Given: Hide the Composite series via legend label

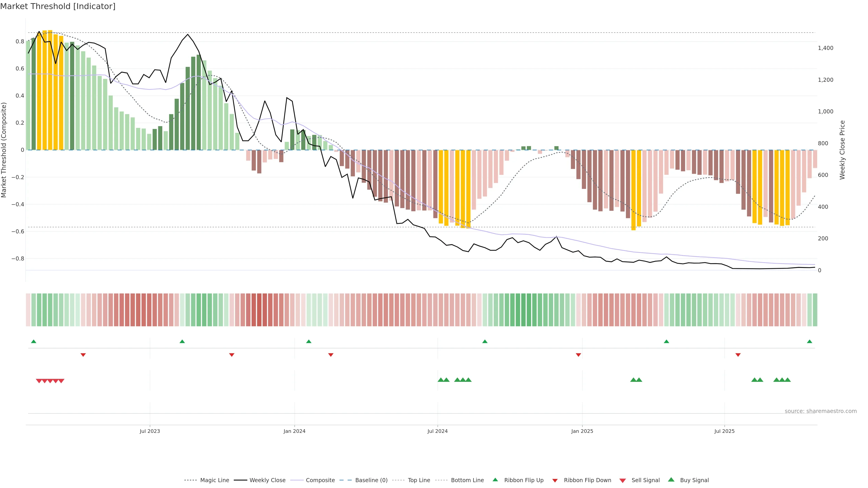Looking at the screenshot, I should [320, 480].
